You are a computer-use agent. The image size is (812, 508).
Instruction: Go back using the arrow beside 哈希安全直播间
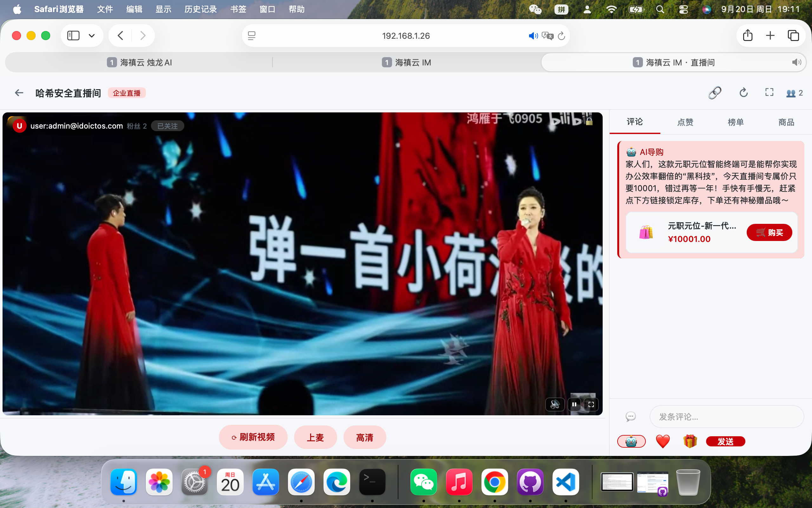tap(19, 93)
